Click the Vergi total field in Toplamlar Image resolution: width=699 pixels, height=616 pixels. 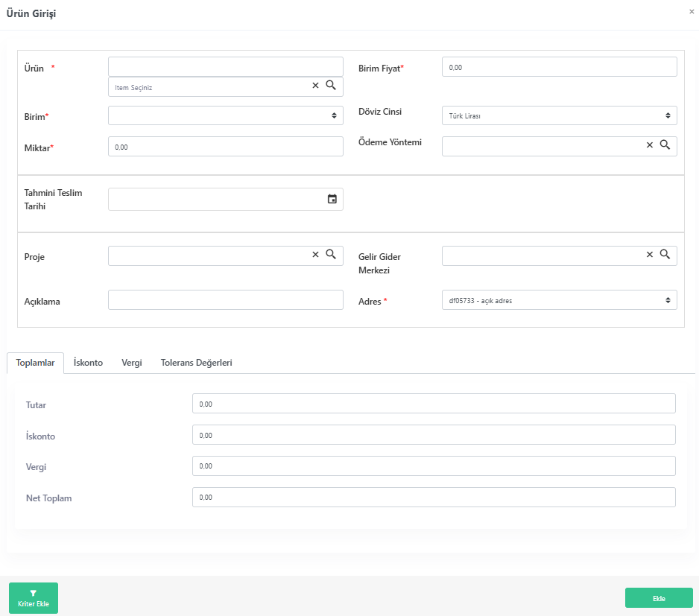434,466
